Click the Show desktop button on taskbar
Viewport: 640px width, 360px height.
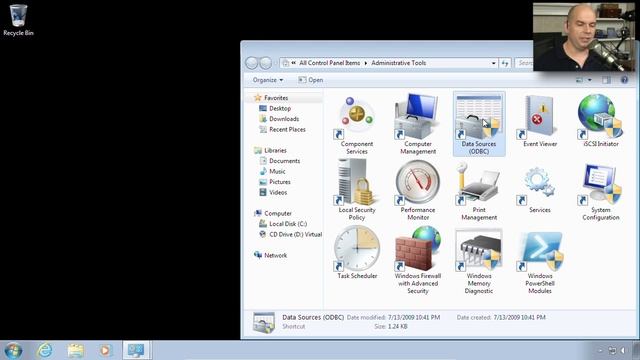pos(636,351)
